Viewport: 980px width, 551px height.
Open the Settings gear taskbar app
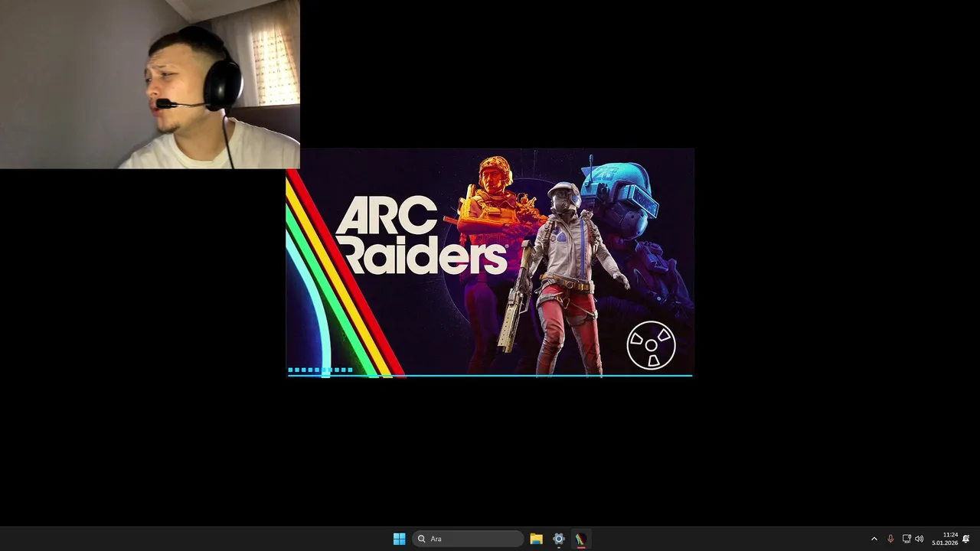point(558,539)
